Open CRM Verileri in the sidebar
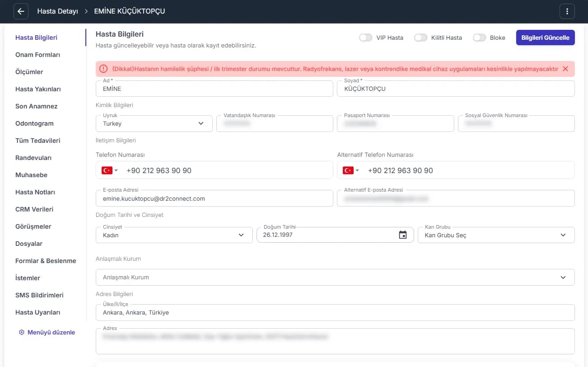This screenshot has height=367, width=588. coord(34,209)
